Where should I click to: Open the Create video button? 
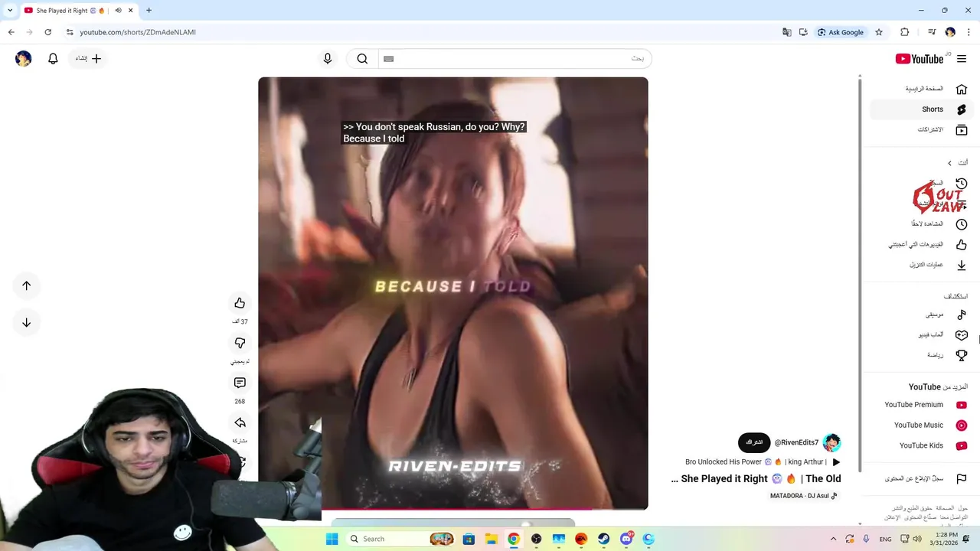click(89, 58)
